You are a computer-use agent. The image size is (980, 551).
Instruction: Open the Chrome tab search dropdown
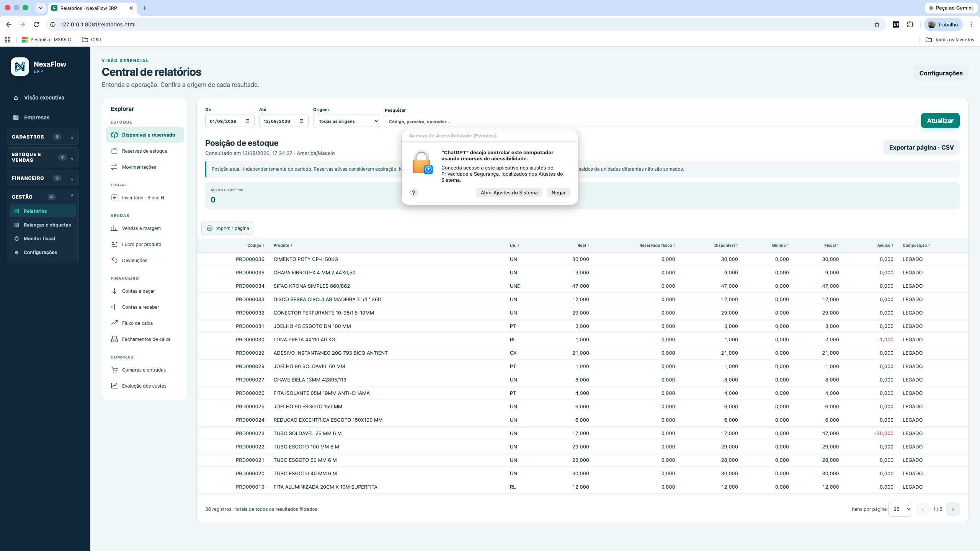click(x=40, y=8)
